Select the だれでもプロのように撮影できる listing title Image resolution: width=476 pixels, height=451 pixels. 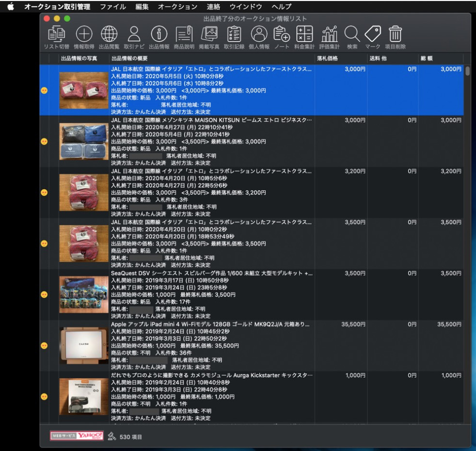tap(212, 375)
